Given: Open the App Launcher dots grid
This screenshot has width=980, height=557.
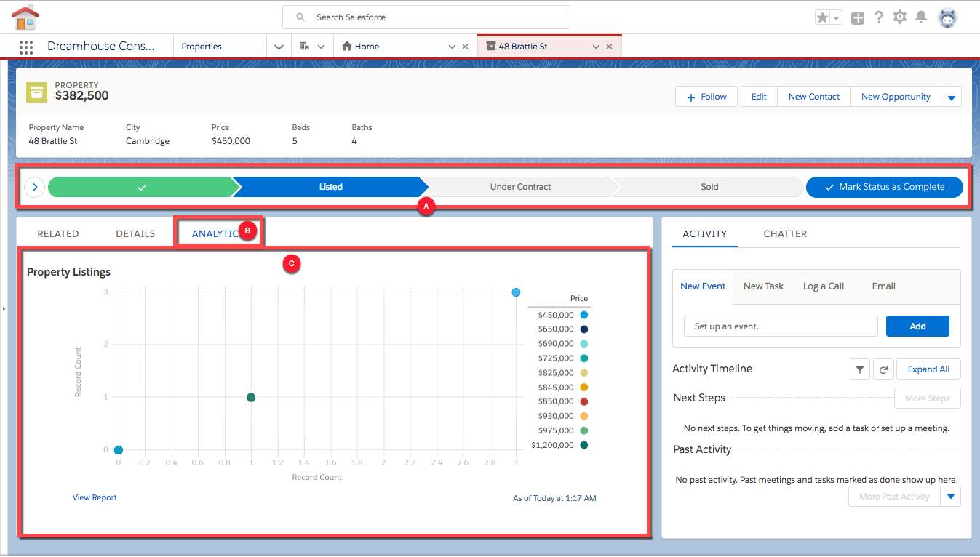Looking at the screenshot, I should [26, 47].
